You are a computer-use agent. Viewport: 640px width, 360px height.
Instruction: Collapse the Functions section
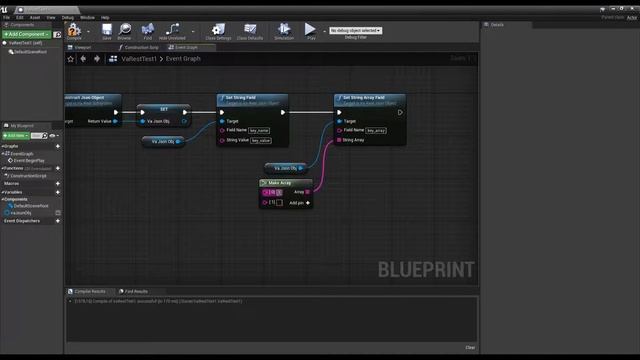[x=2, y=168]
